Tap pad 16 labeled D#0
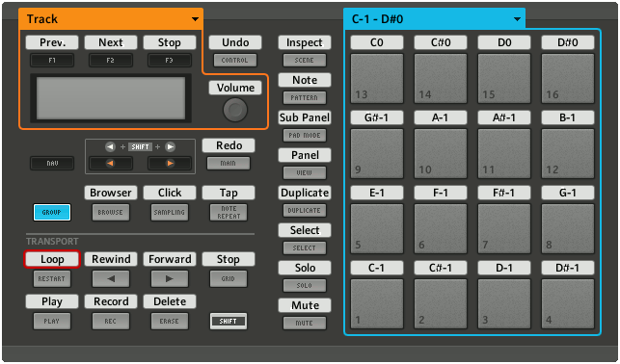Screen dimensions: 620x364 click(568, 79)
